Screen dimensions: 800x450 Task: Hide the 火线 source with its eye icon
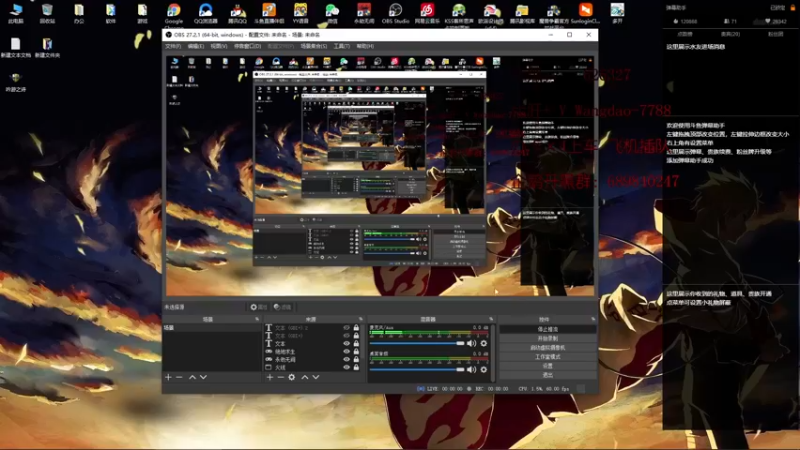pos(346,367)
